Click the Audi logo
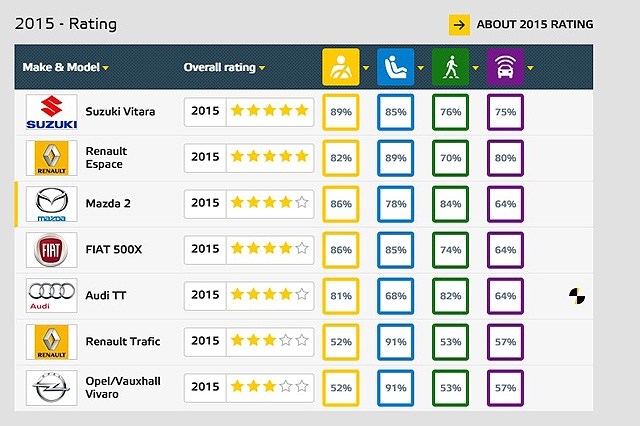Image resolution: width=640 pixels, height=426 pixels. tap(51, 296)
